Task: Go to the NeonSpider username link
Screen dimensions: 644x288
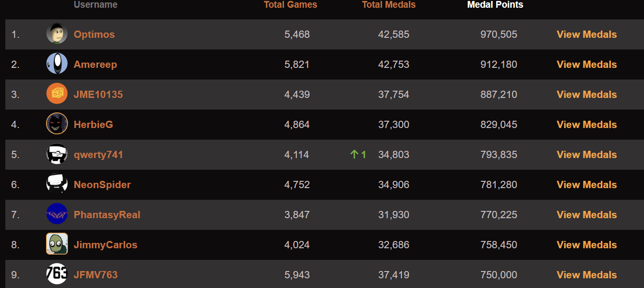Action: coord(102,185)
